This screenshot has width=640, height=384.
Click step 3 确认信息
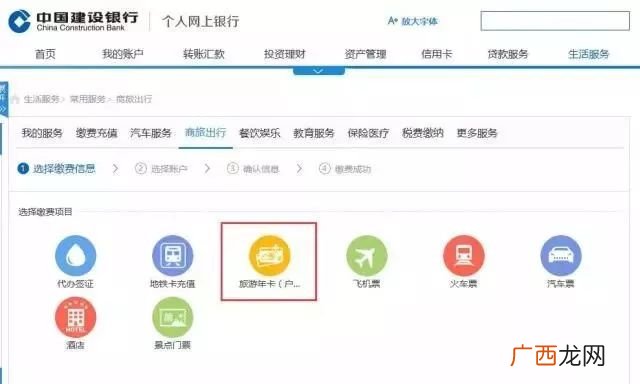(253, 169)
